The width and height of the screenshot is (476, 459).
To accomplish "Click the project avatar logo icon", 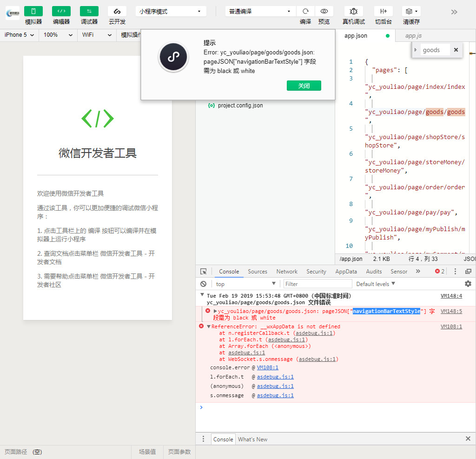I will pos(13,13).
